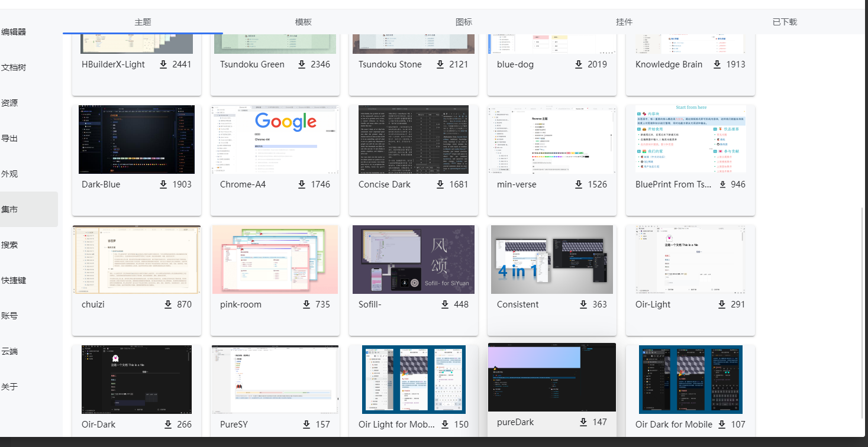
Task: Open the 外观 settings section
Action: (x=10, y=173)
